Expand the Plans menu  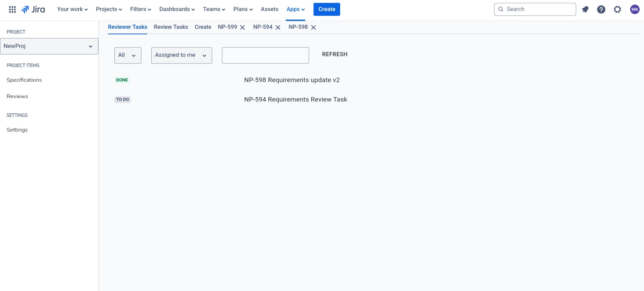(243, 9)
